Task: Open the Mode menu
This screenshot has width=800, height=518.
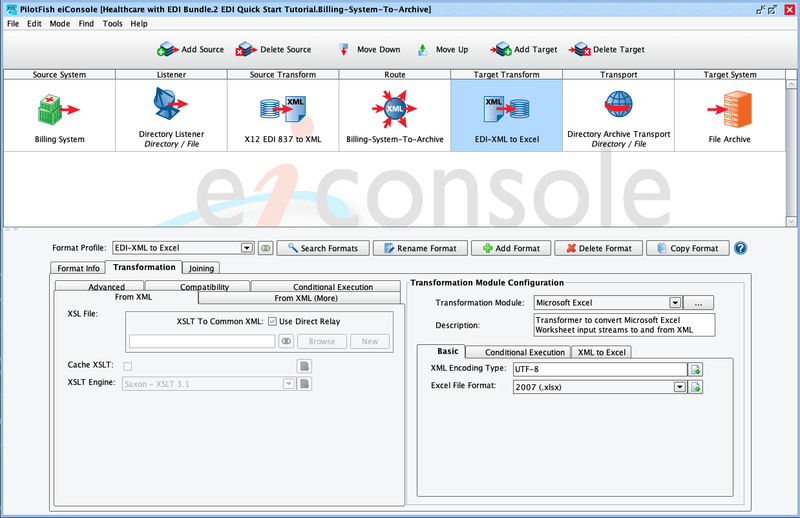Action: pos(60,23)
